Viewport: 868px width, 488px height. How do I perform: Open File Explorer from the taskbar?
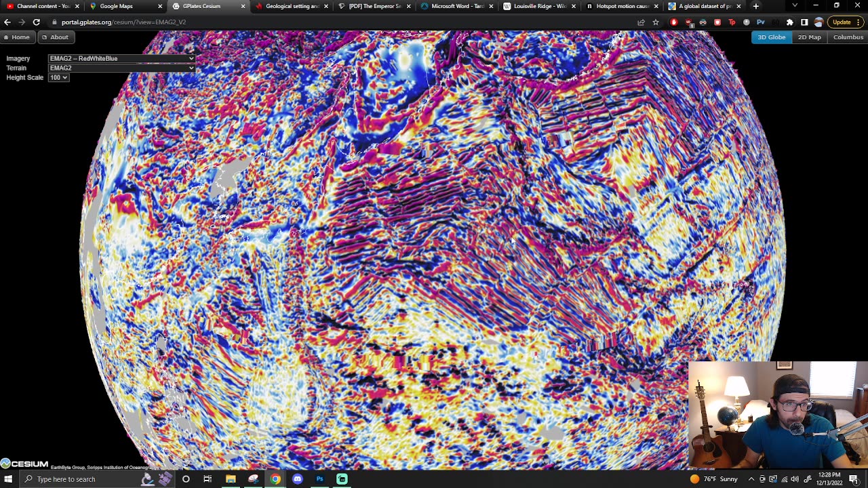pyautogui.click(x=231, y=479)
